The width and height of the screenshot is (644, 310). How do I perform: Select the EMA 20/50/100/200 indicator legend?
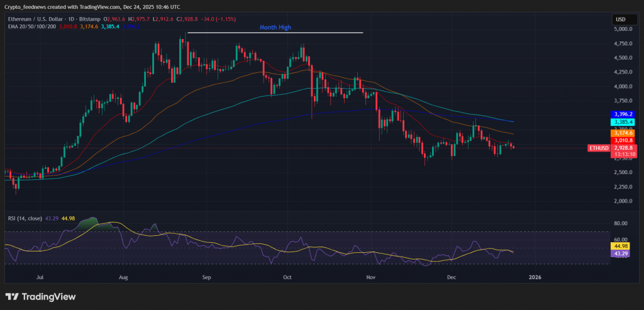[38, 26]
